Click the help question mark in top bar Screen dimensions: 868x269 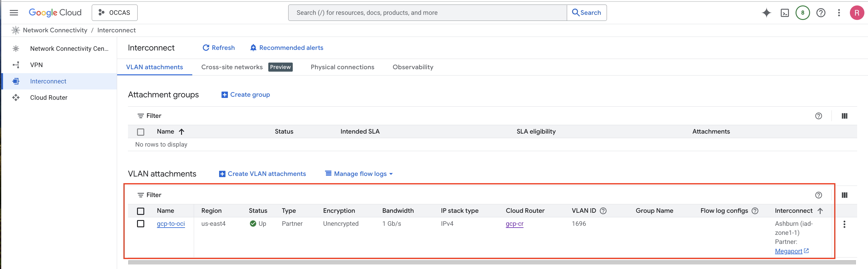click(x=821, y=13)
